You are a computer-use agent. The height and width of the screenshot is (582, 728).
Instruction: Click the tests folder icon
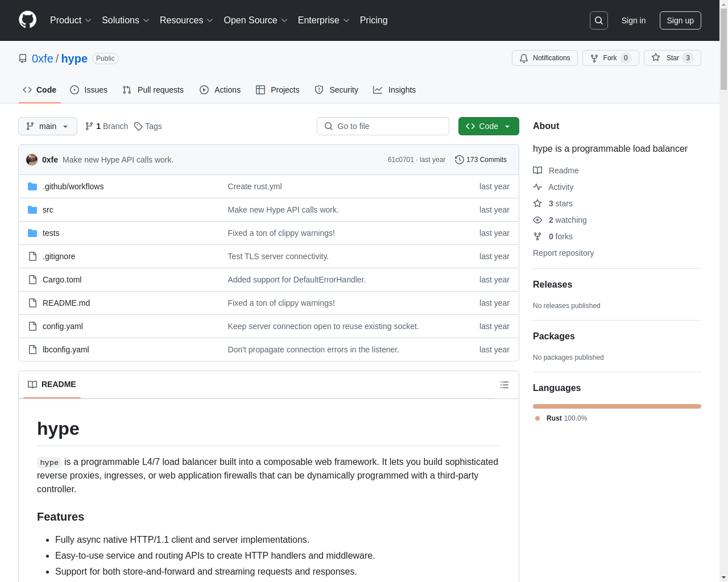coord(32,233)
